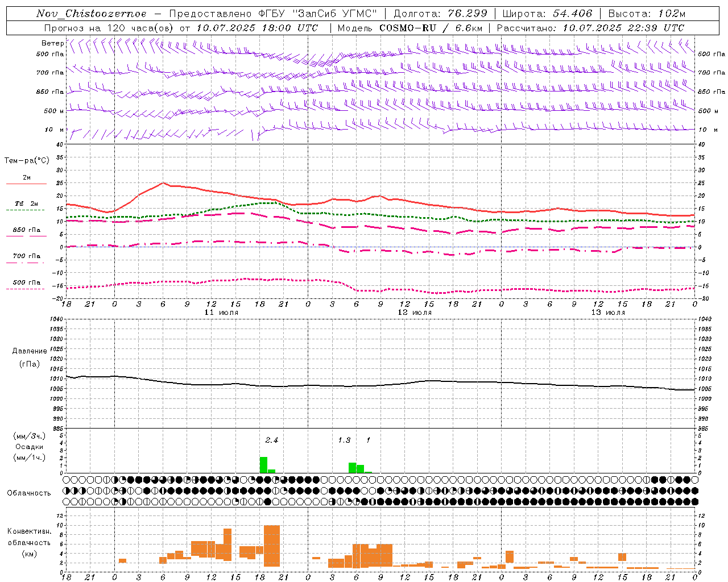728x582 pixels.
Task: Click the Td 2м legend entry
Action: (26, 203)
